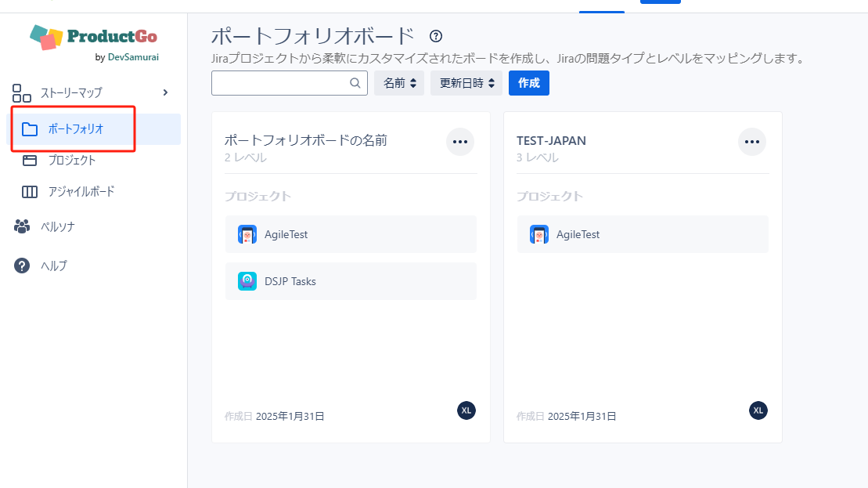Viewport: 868px width, 488px height.
Task: Go to アジャイルボード in the sidebar
Action: click(x=81, y=192)
